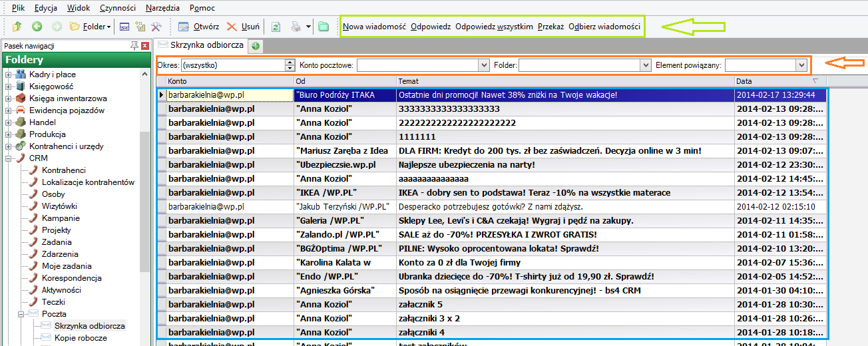Click the green folder toolbar icon
Viewport: 868px width, 346px height.
tap(324, 27)
